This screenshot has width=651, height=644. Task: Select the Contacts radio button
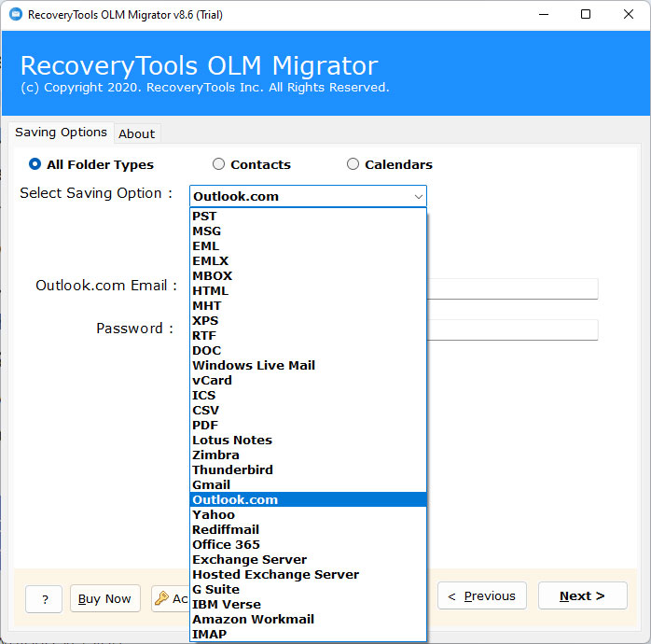[x=219, y=164]
